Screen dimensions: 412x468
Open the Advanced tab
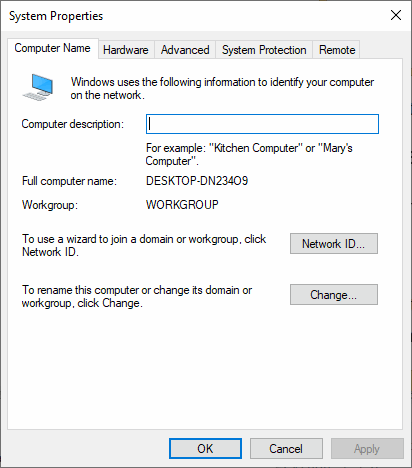coord(185,50)
